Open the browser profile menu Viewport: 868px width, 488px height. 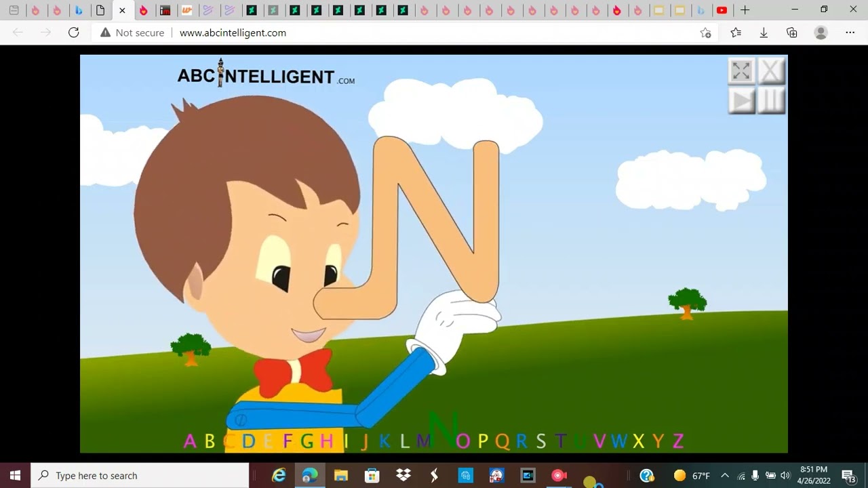coord(821,33)
